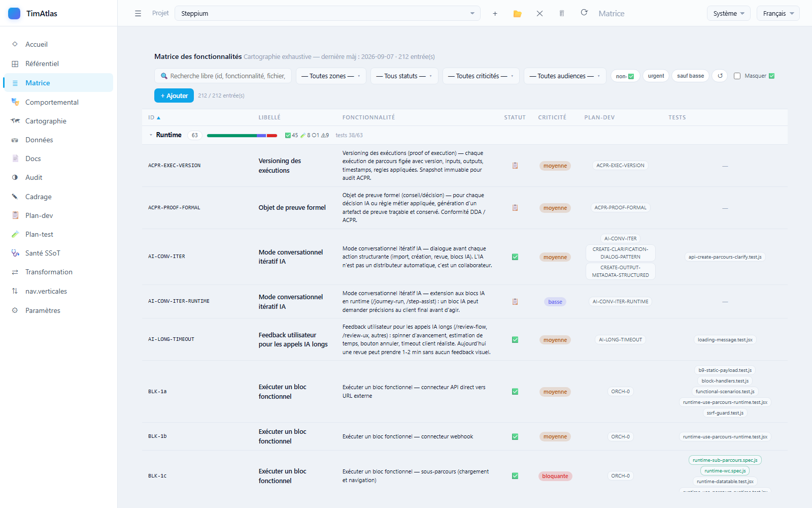Click the refresh icon next to Matrice title
This screenshot has width=812, height=508.
584,13
